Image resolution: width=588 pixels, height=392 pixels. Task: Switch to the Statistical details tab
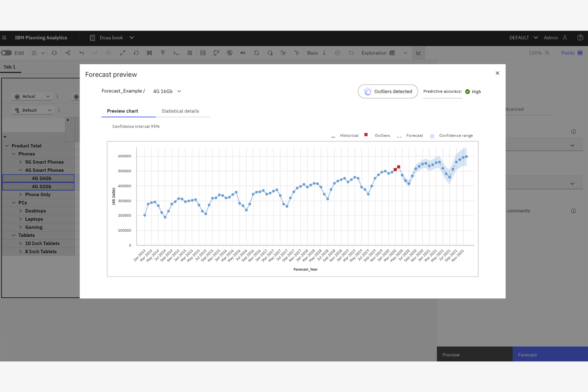click(x=180, y=111)
